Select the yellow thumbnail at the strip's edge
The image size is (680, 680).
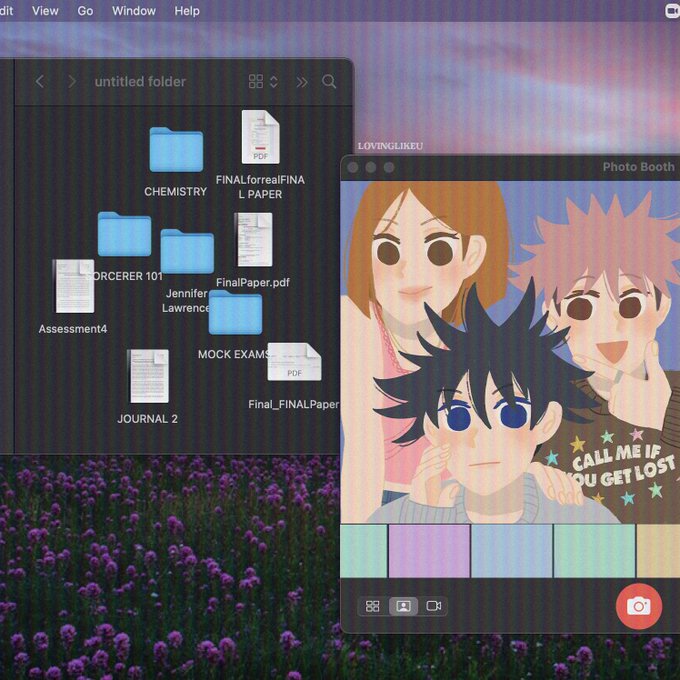click(658, 551)
